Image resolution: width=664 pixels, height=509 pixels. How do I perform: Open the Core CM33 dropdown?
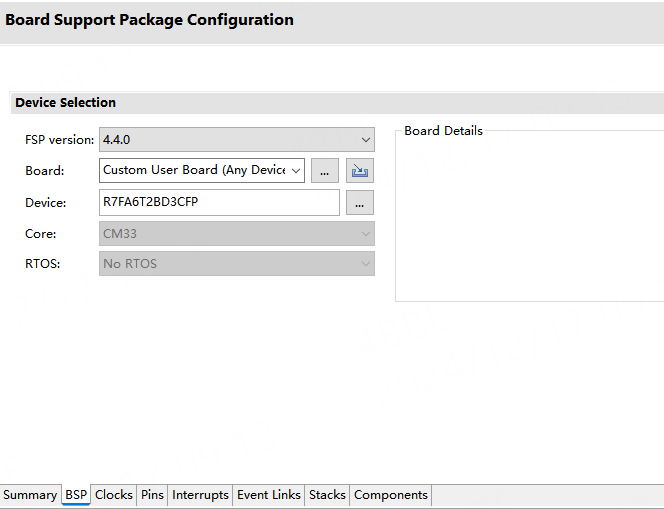pos(236,234)
